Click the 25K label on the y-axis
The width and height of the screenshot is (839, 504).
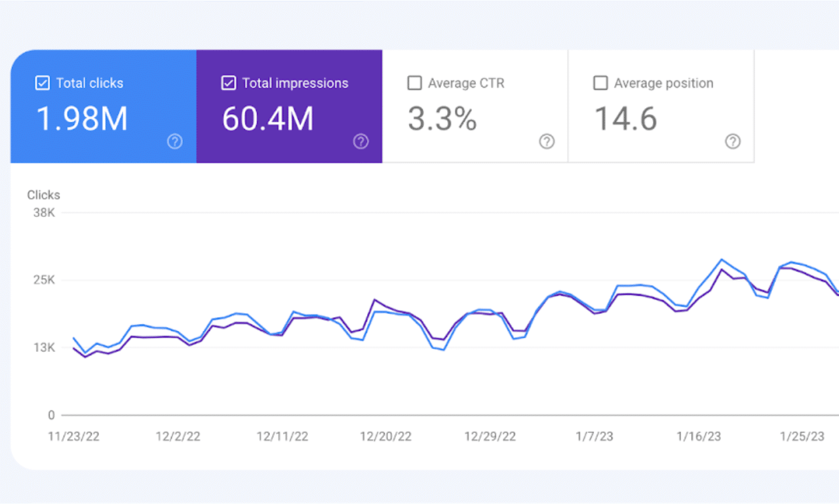pos(44,281)
